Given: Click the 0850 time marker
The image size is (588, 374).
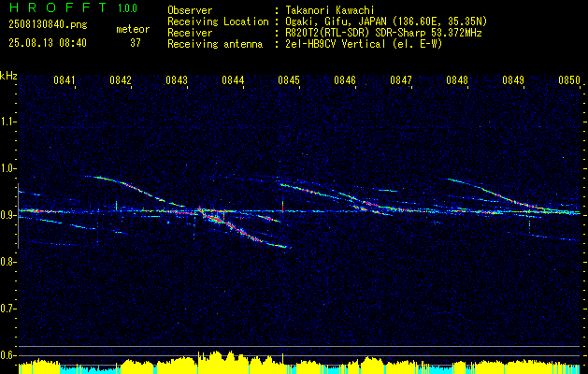Looking at the screenshot, I should coord(569,80).
